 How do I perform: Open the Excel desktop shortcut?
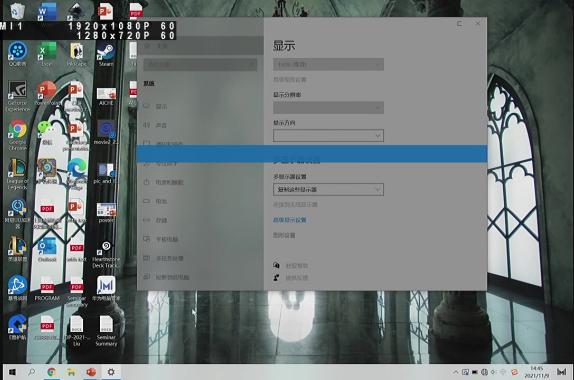46,54
